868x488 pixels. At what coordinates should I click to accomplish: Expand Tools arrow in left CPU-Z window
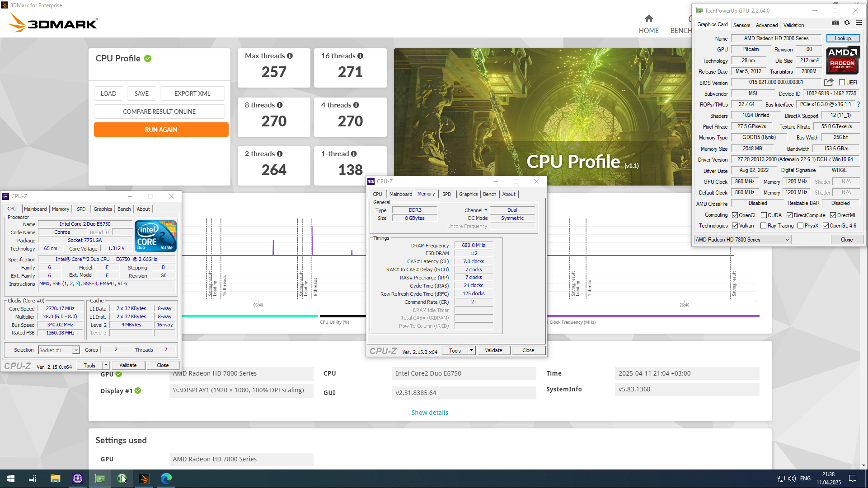point(106,365)
